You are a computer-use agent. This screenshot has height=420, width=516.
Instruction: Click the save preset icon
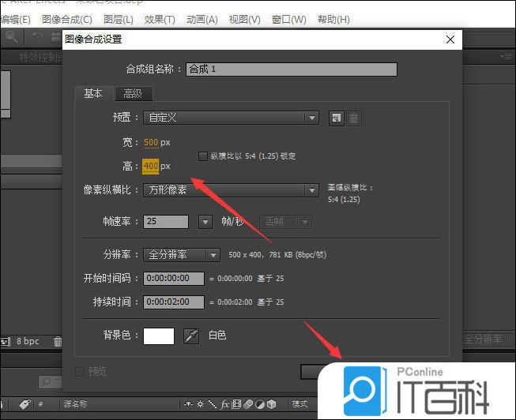(x=337, y=118)
